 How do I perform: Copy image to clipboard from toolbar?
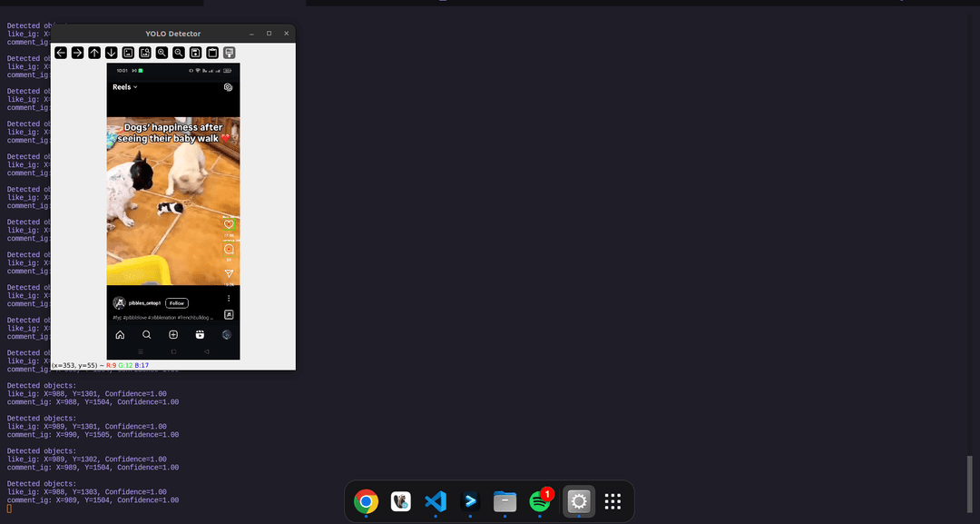click(212, 53)
